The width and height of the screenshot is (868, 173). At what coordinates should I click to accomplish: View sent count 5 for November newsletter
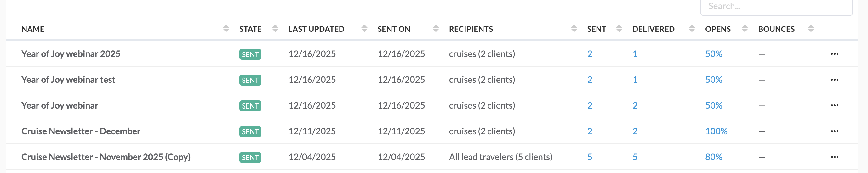click(590, 157)
